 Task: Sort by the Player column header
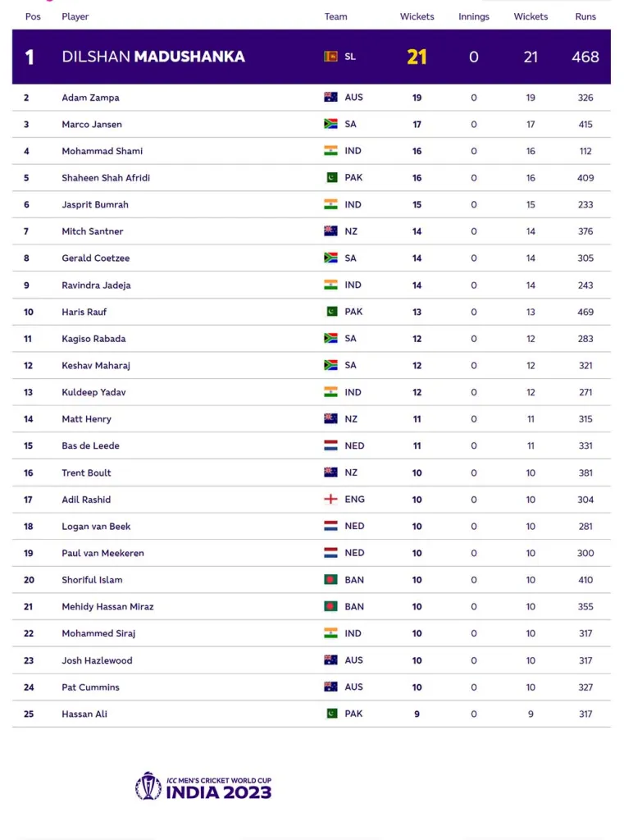pyautogui.click(x=75, y=16)
